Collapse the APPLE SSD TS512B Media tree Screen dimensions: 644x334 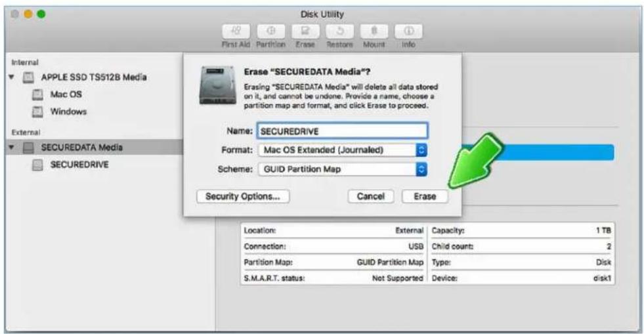point(12,77)
